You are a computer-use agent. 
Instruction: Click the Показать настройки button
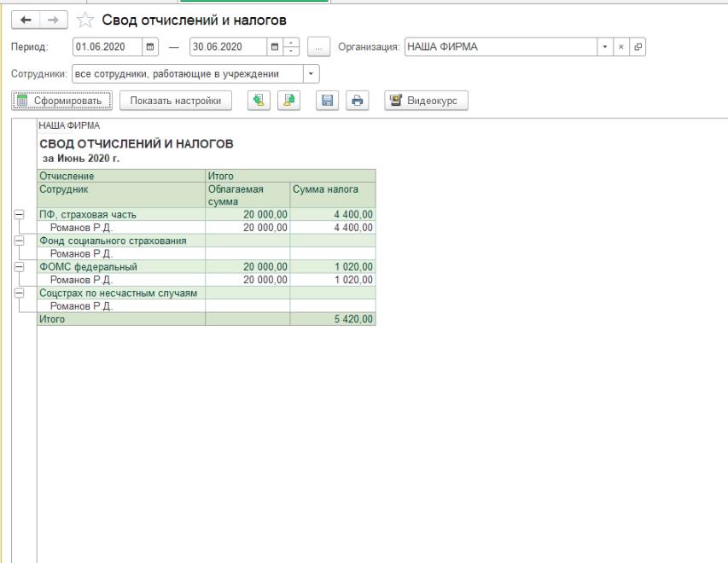coord(176,101)
